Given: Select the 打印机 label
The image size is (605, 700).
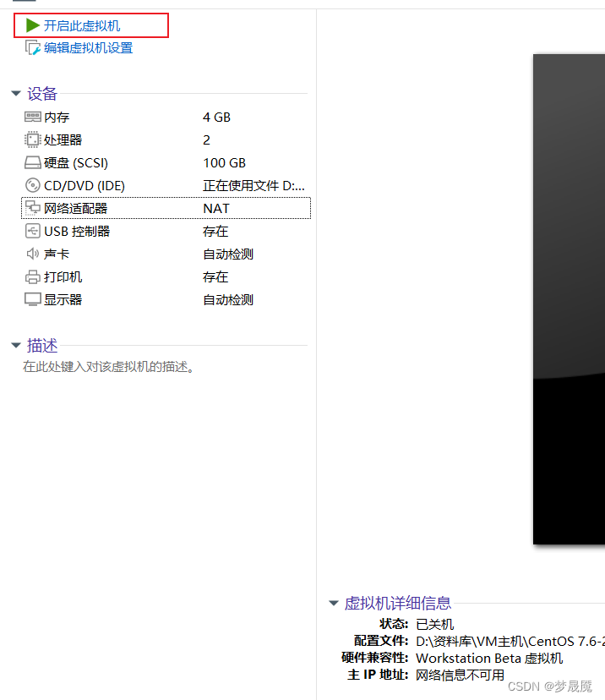Looking at the screenshot, I should (x=63, y=276).
